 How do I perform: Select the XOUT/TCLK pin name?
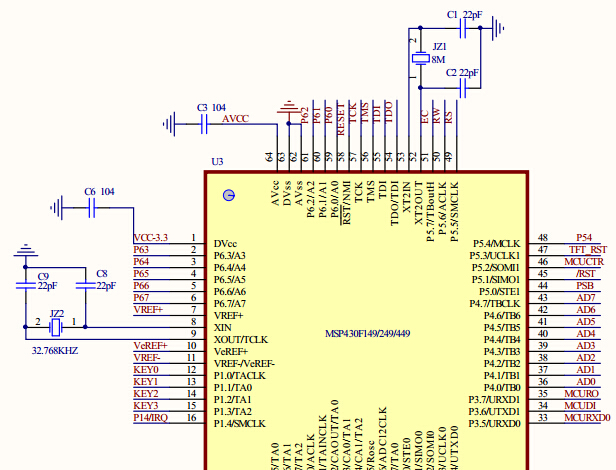[241, 340]
